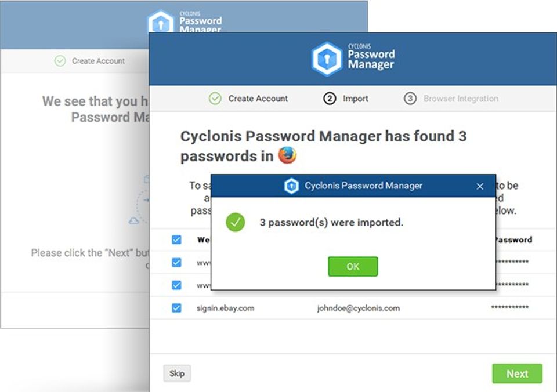Click the step 3 circle icon

pos(410,99)
